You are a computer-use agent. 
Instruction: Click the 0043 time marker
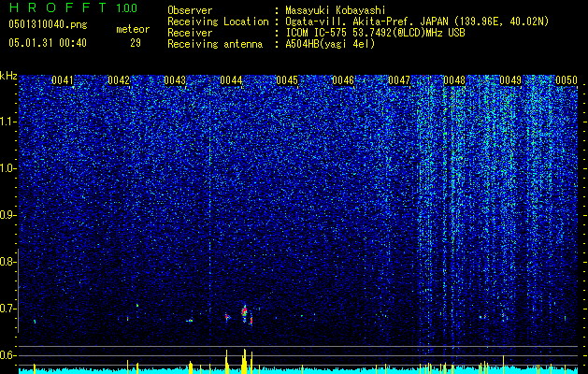point(175,80)
